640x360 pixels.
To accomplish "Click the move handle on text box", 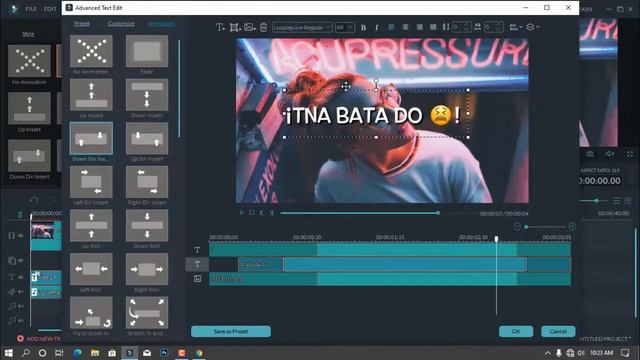I will click(346, 86).
